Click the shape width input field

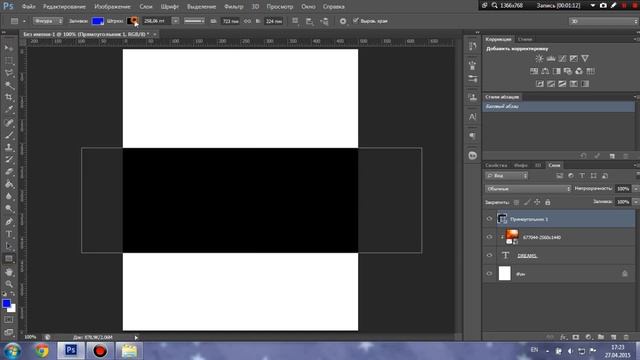pos(230,21)
